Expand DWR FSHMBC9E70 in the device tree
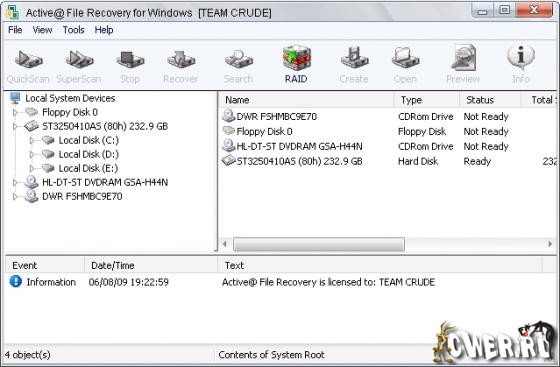 15,197
